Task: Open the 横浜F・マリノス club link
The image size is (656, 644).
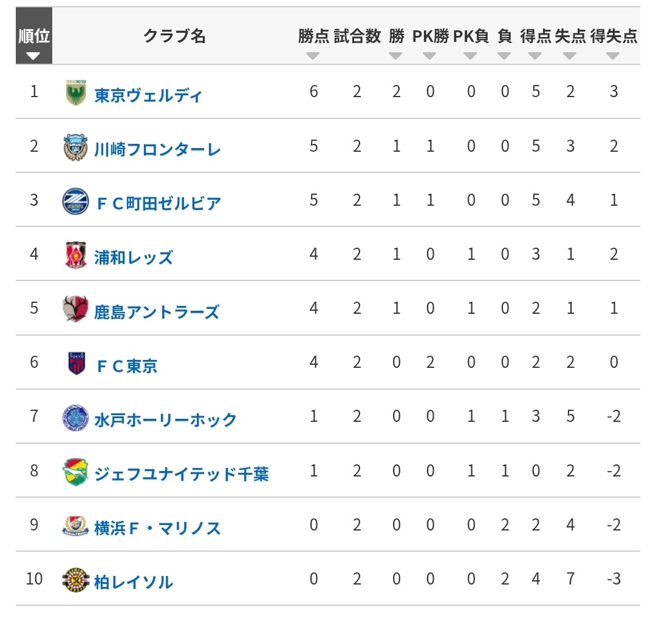Action: click(158, 528)
